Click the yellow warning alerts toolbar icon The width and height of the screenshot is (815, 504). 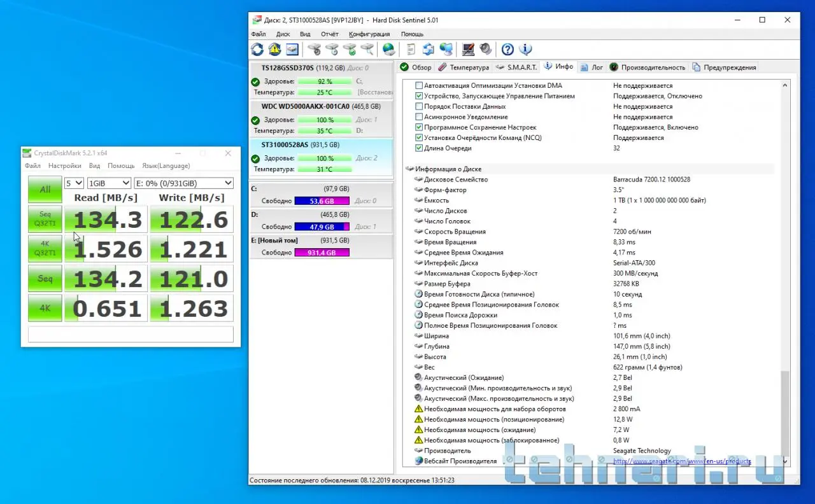point(274,49)
